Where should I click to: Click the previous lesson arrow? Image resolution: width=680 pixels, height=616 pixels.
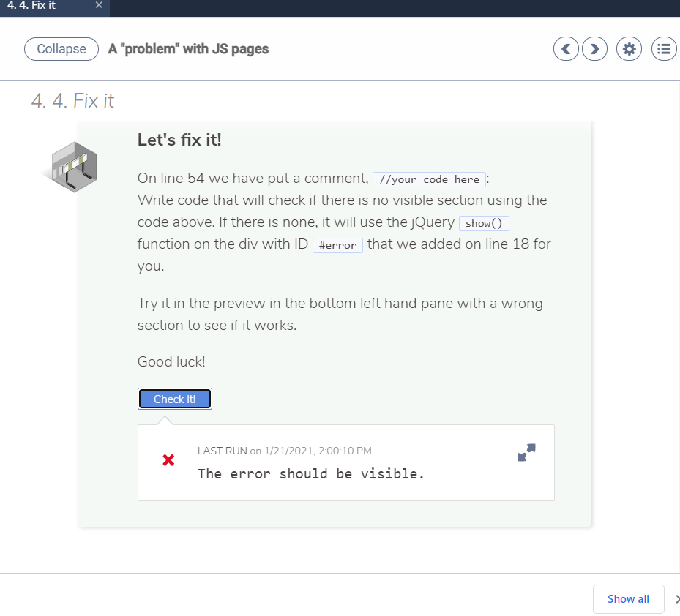(x=565, y=48)
